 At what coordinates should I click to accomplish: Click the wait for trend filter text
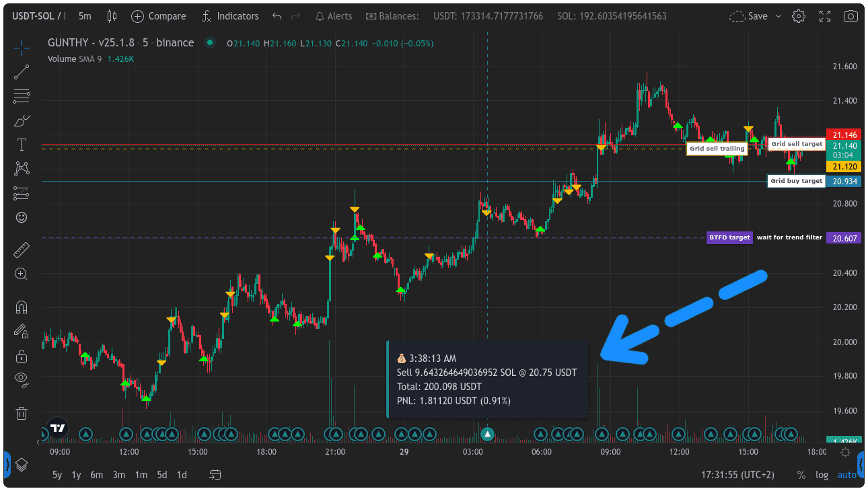pos(789,237)
